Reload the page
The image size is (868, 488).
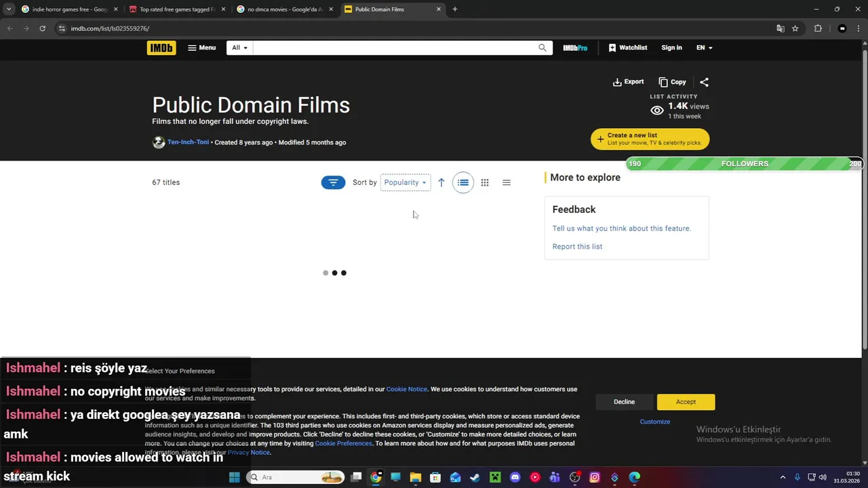pyautogui.click(x=42, y=28)
